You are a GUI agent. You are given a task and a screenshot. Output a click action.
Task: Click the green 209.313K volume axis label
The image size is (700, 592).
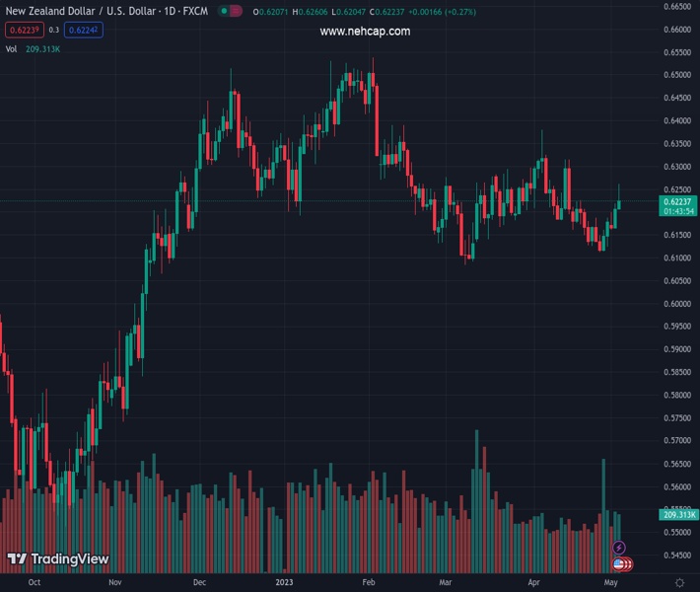click(x=678, y=515)
